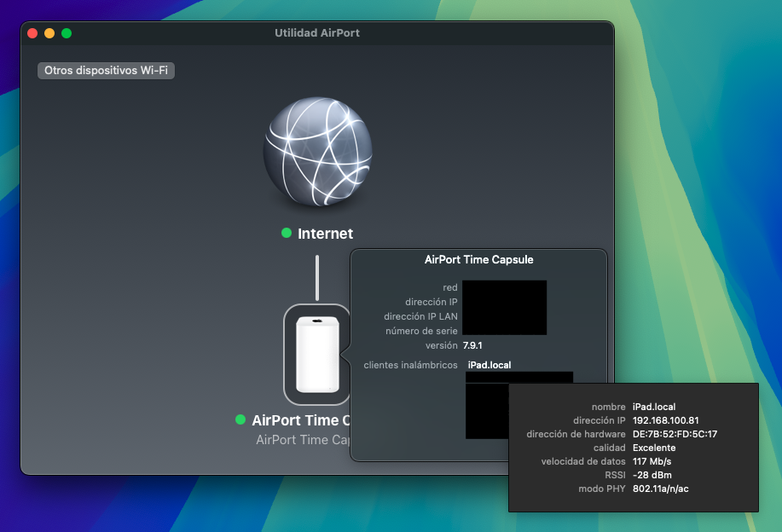The width and height of the screenshot is (782, 532).
Task: Click the Internet label
Action: 325,234
